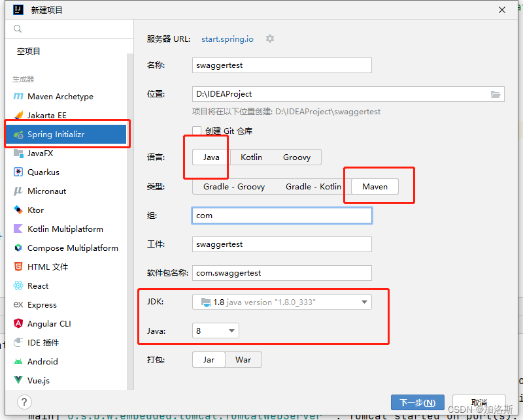
Task: Click the React atom icon
Action: 18,285
